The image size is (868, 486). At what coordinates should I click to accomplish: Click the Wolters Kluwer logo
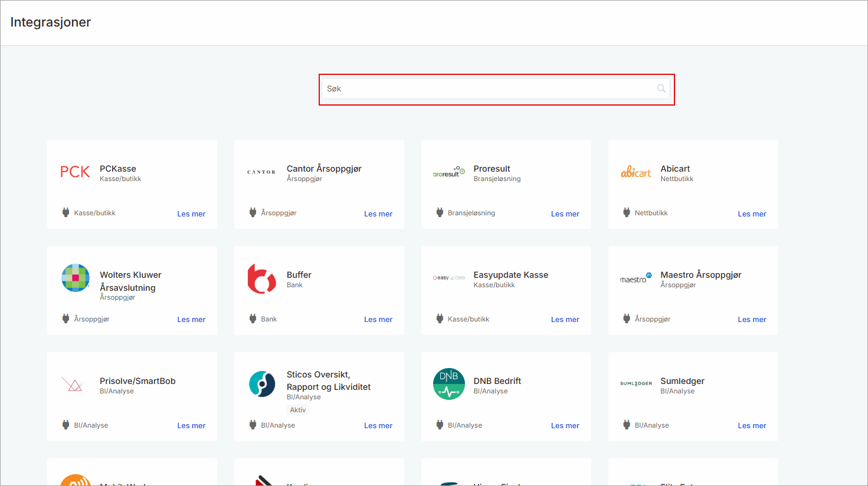[76, 278]
